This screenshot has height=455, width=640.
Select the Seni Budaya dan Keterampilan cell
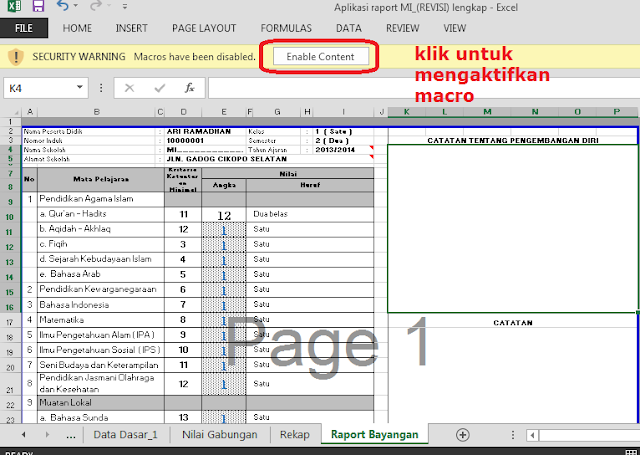pos(101,365)
